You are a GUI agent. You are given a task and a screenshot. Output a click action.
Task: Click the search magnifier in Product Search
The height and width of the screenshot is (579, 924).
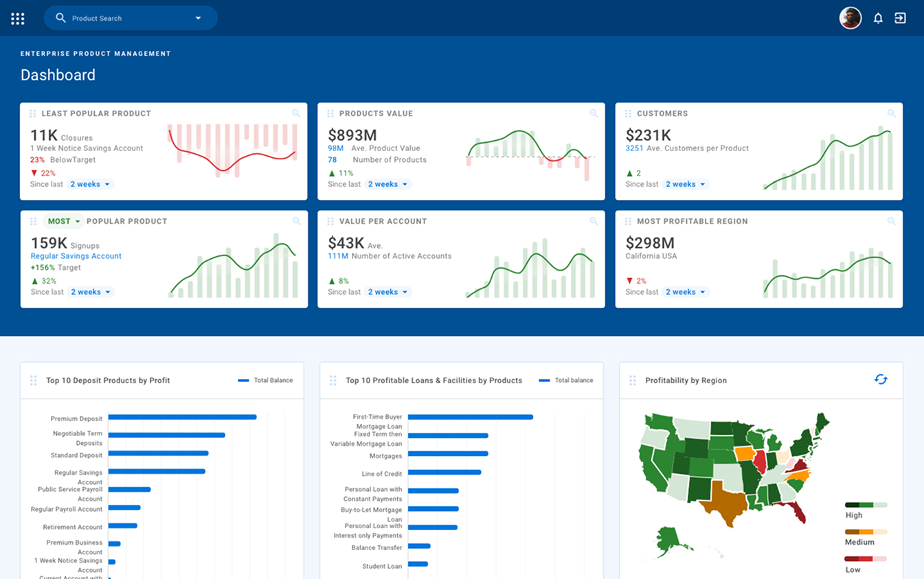[x=60, y=18]
